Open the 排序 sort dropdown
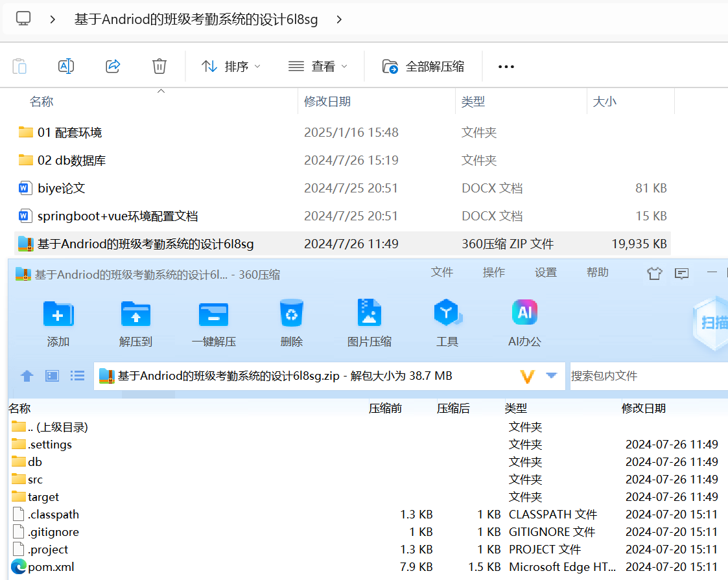This screenshot has width=728, height=580. pyautogui.click(x=231, y=66)
